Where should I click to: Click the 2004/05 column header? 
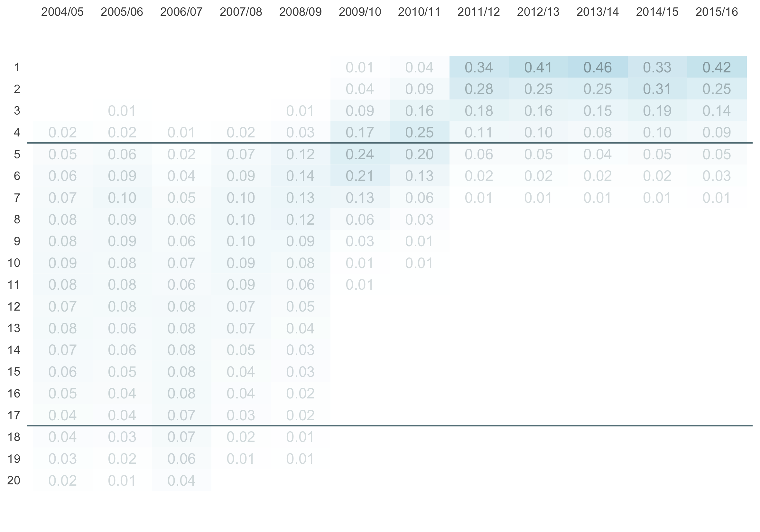click(x=62, y=12)
